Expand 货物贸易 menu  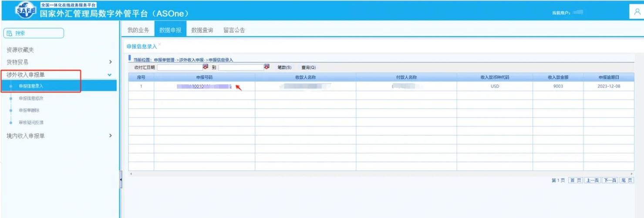[110, 62]
